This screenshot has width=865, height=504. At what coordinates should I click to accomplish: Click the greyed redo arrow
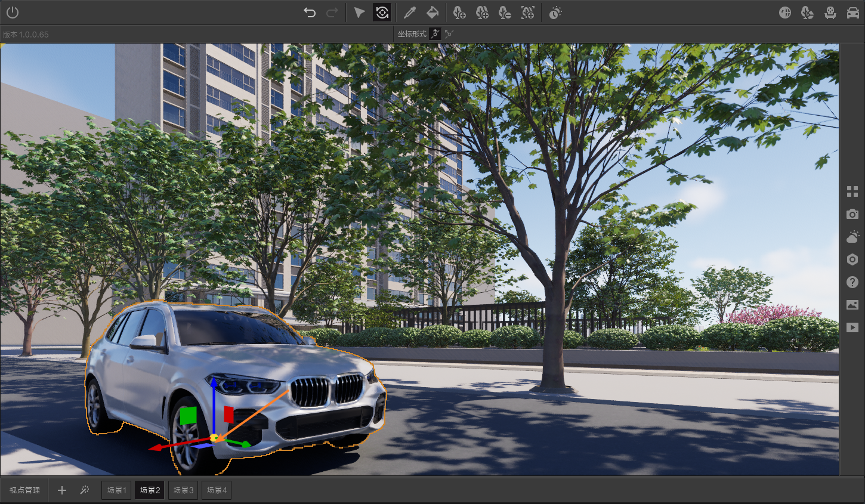tap(332, 13)
